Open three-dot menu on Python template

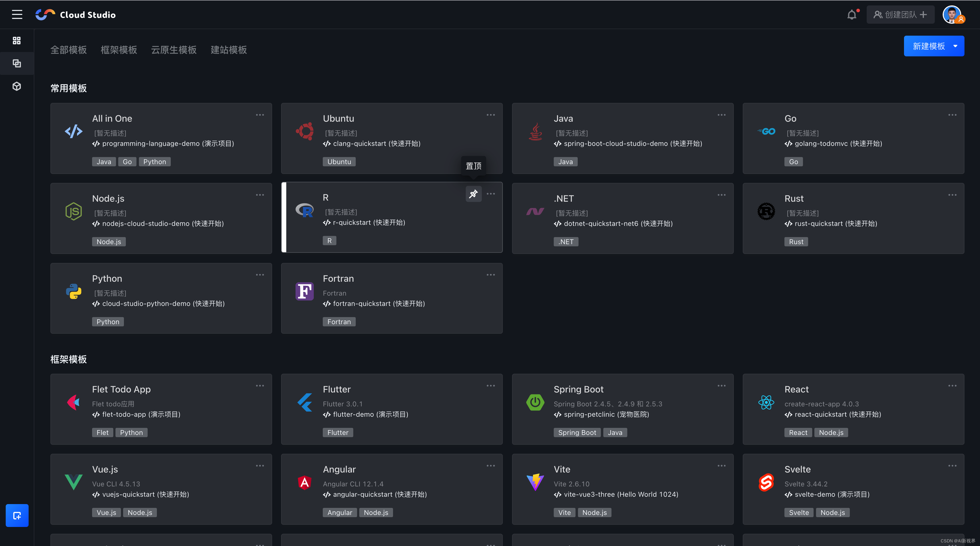click(x=260, y=275)
